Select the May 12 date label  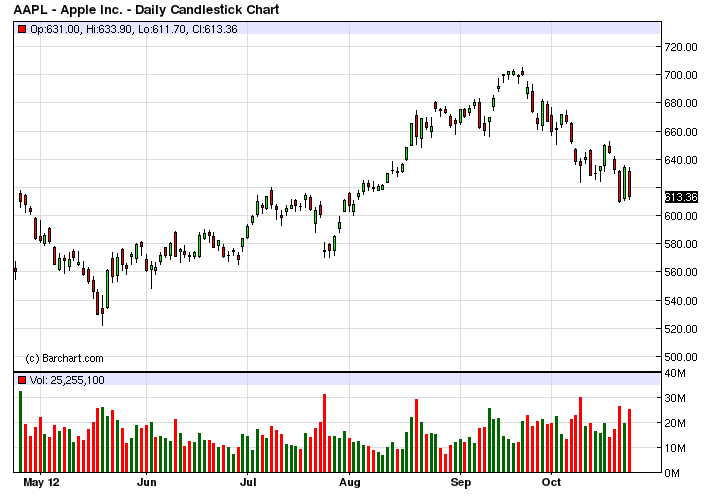click(x=41, y=482)
